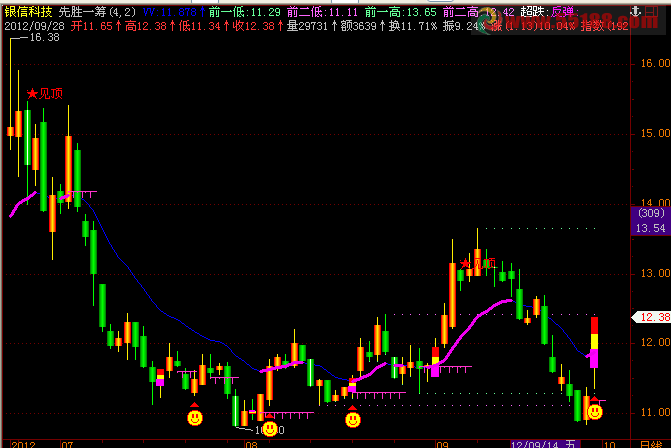Select the highlighted 12/09/14 date on the time axis
The image size is (671, 448).
click(545, 444)
